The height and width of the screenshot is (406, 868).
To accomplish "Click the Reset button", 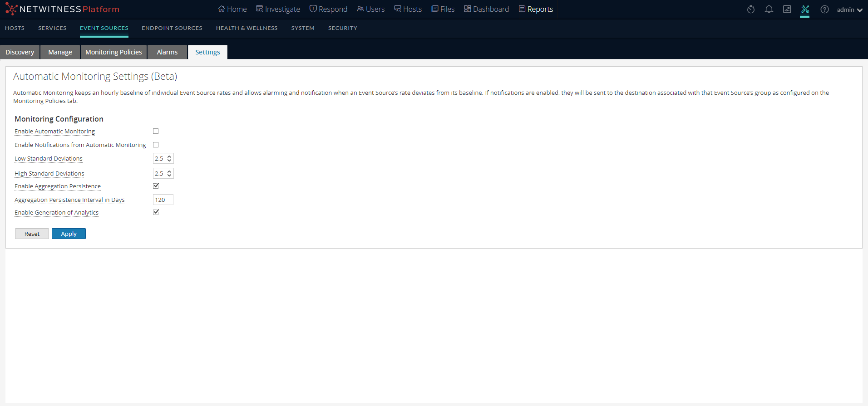I will tap(32, 234).
